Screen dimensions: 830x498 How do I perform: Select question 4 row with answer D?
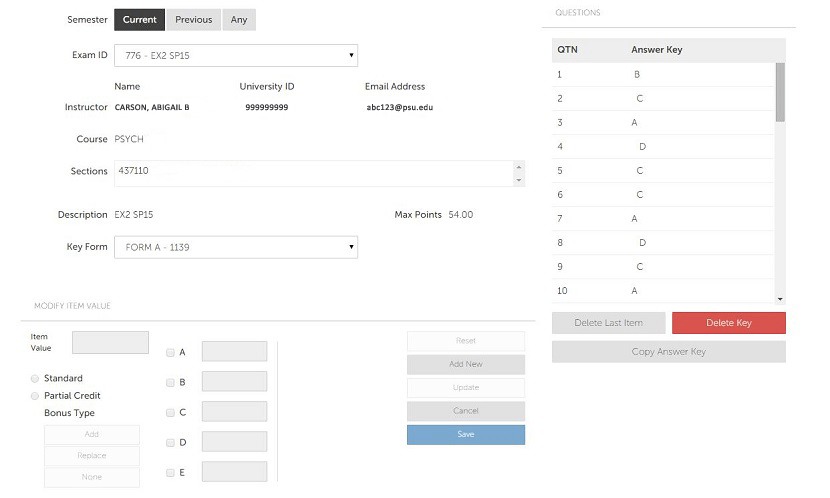coord(663,147)
